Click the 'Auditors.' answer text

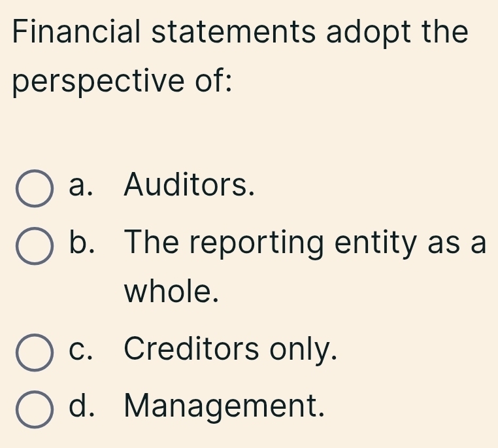(190, 184)
